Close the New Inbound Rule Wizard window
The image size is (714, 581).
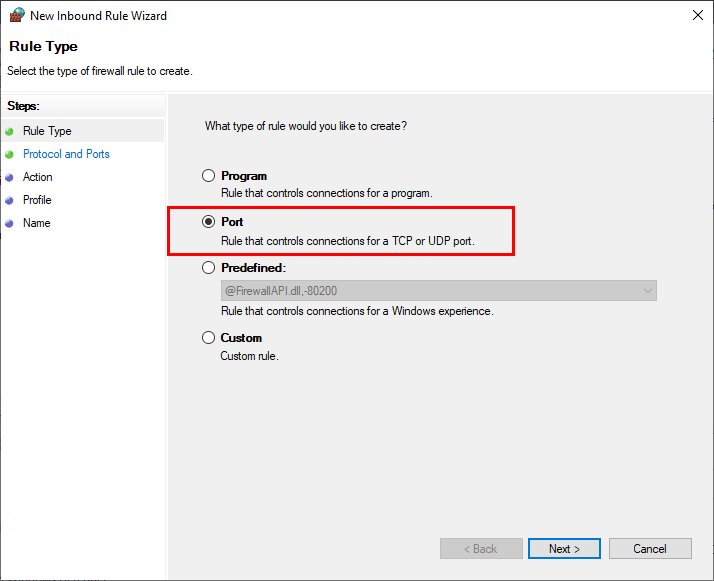tap(698, 15)
